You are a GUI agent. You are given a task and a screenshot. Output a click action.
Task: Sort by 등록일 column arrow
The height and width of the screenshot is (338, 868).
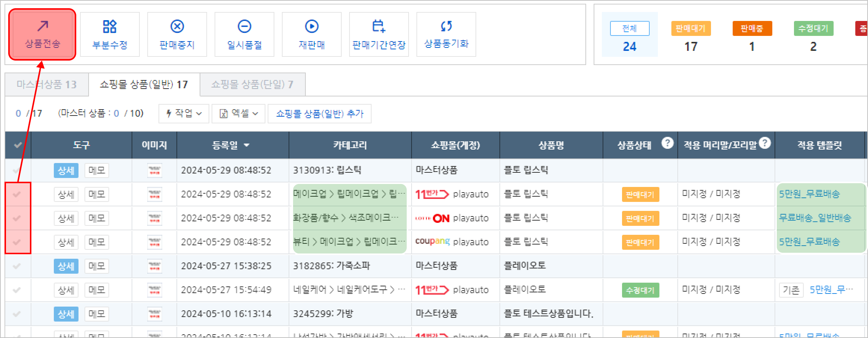click(246, 145)
